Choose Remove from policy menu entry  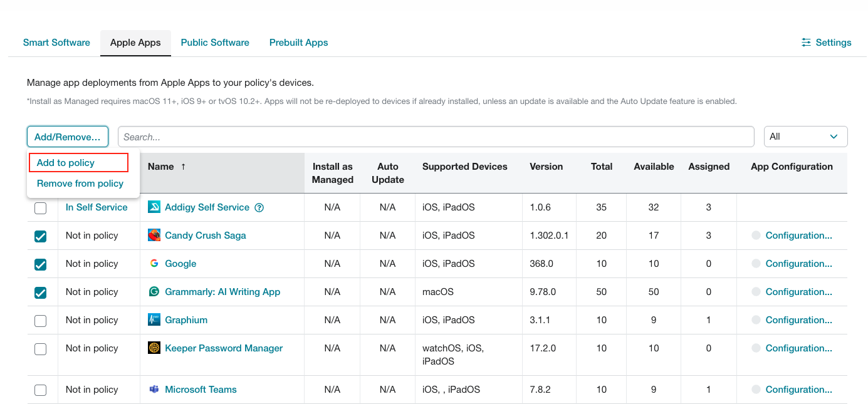[80, 184]
